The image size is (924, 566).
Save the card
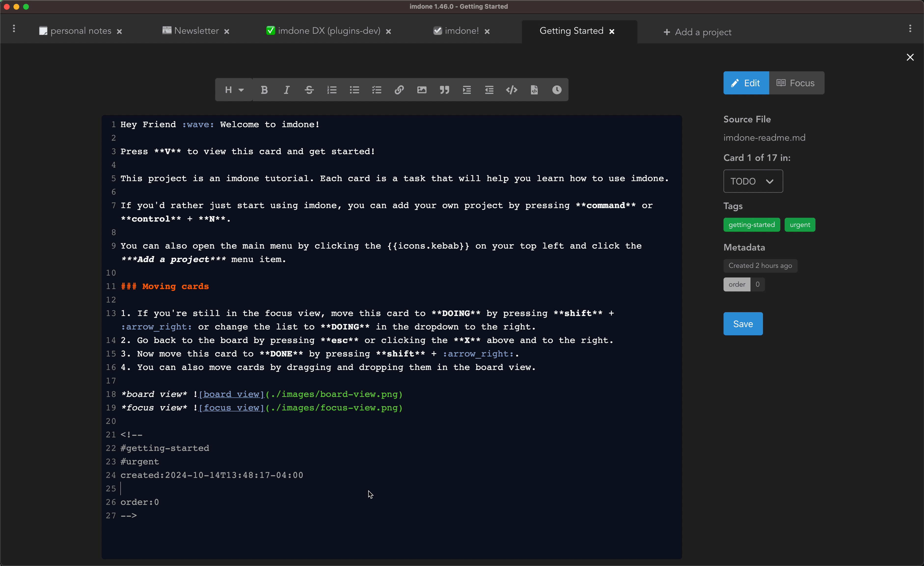tap(743, 324)
